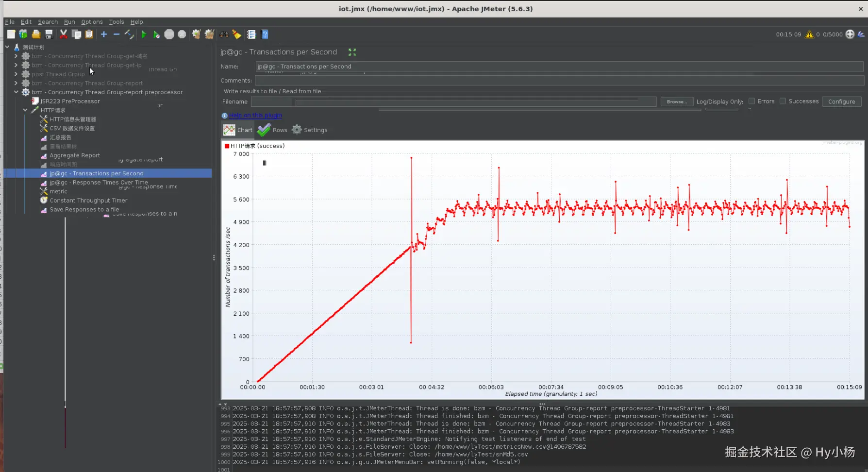868x472 pixels.
Task: Collapse the HTTP请求 tree node
Action: tap(25, 110)
